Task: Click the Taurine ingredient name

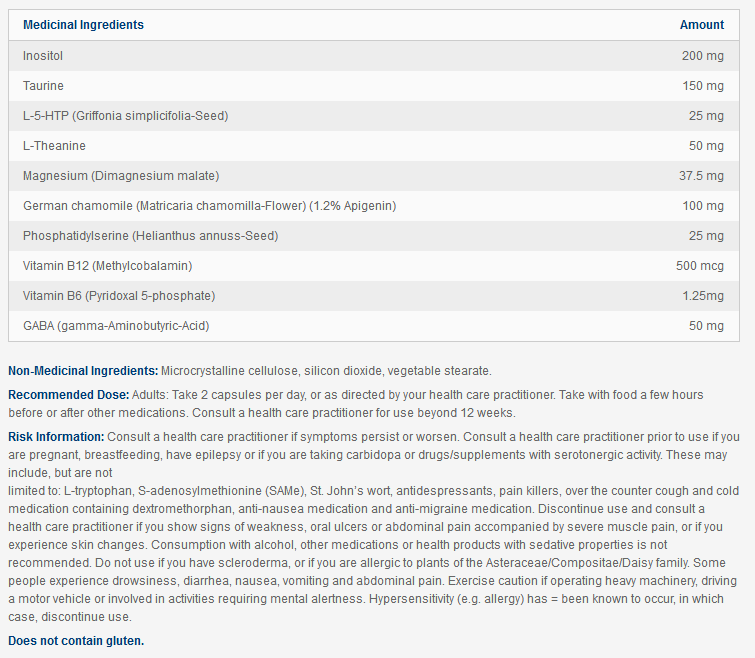Action: point(43,86)
